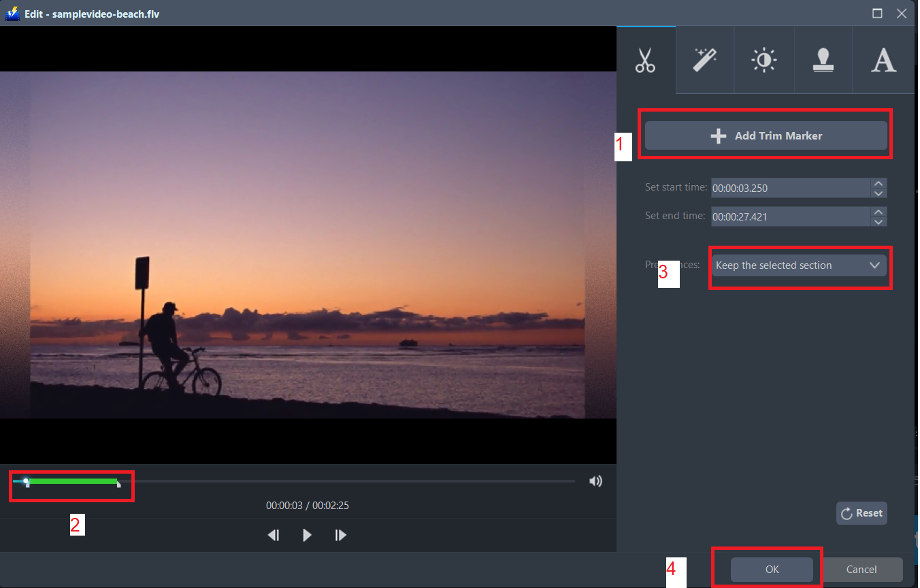
Task: Step to the previous frame
Action: click(x=274, y=535)
